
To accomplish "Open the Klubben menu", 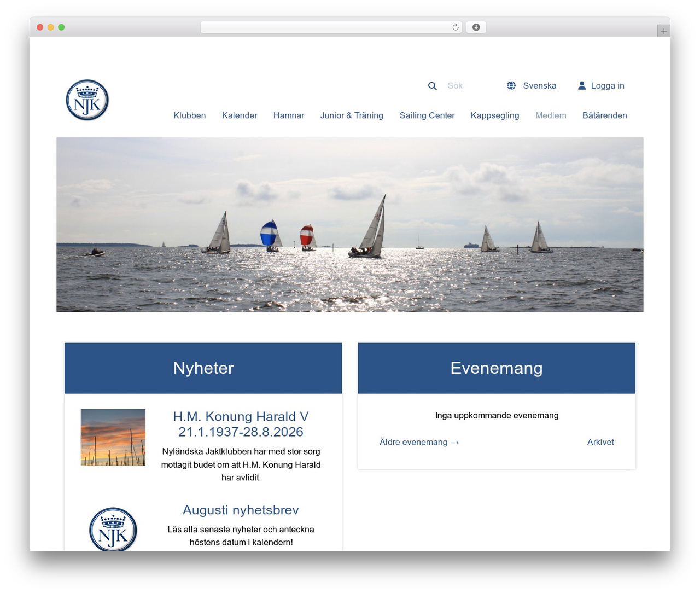I will pos(190,115).
